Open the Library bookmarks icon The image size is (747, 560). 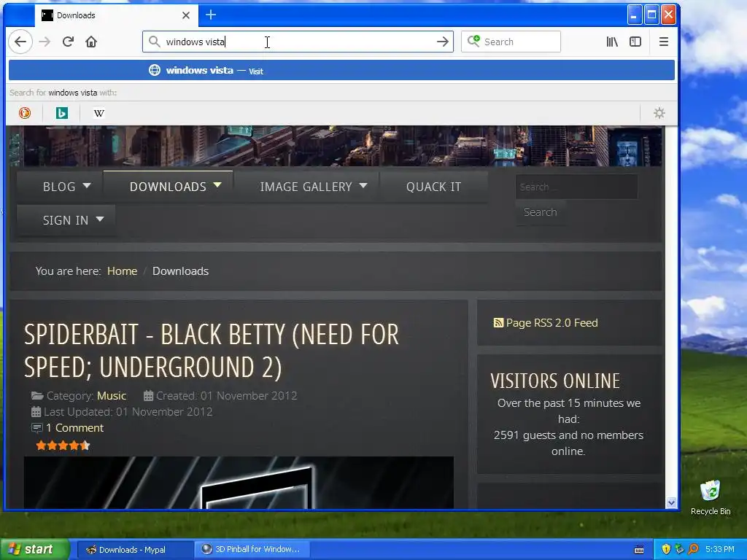612,42
